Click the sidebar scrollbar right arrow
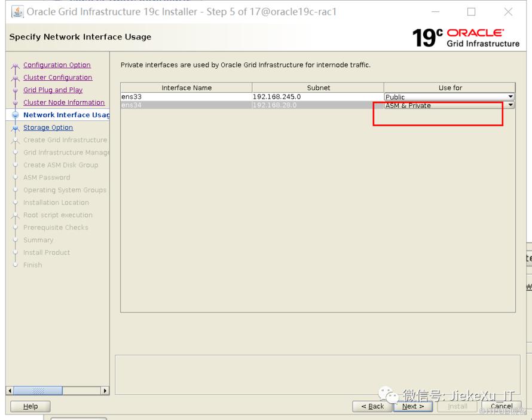This screenshot has width=532, height=420. [x=105, y=391]
